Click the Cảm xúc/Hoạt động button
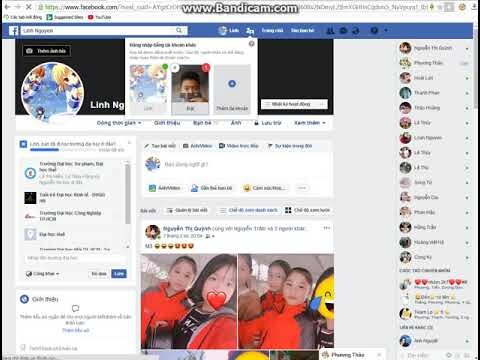The image size is (480, 360). point(264,188)
